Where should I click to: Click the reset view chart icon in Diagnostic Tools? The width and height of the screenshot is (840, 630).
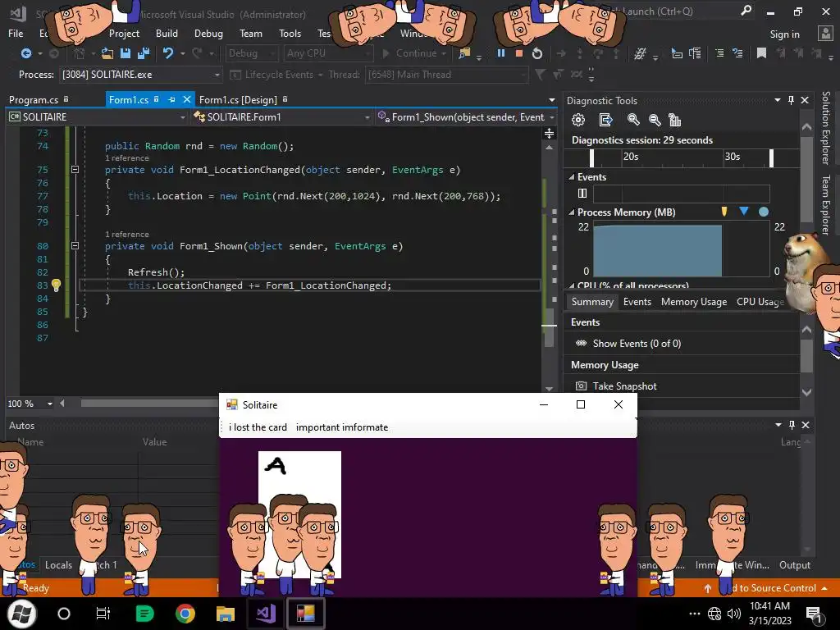pyautogui.click(x=675, y=120)
